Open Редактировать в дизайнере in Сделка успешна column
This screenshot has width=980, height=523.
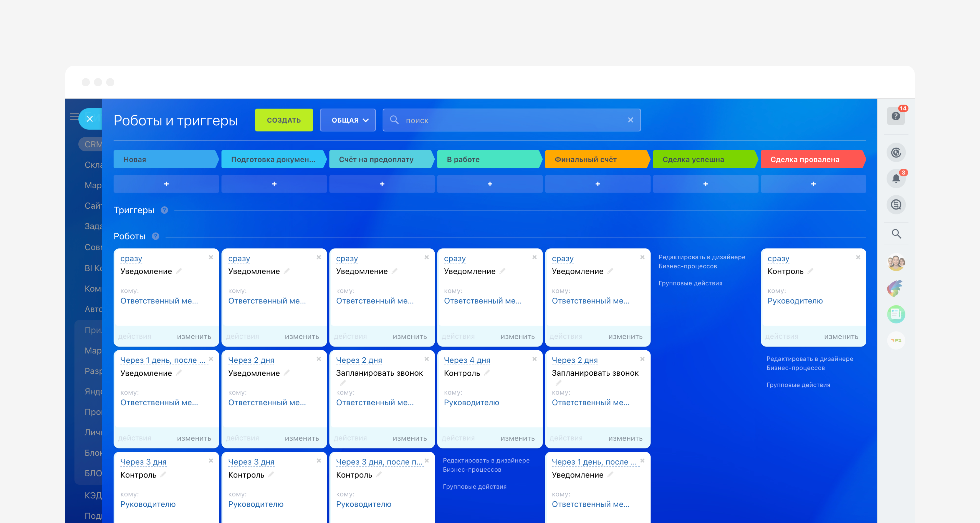pos(702,261)
